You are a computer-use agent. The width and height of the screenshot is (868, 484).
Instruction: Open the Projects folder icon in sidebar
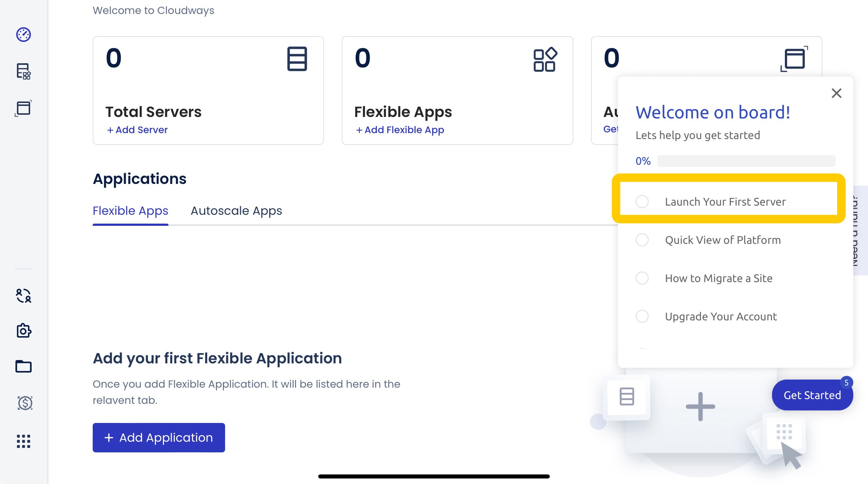[24, 366]
